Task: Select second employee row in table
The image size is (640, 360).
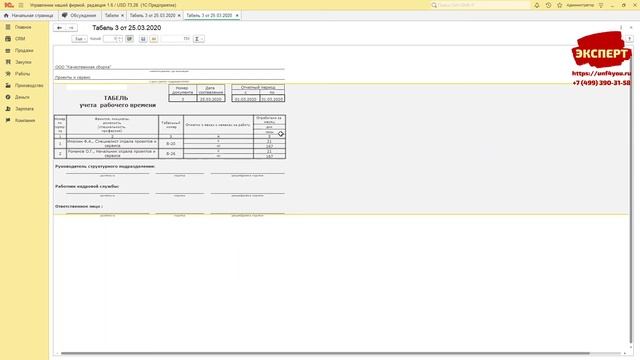Action: (x=170, y=153)
